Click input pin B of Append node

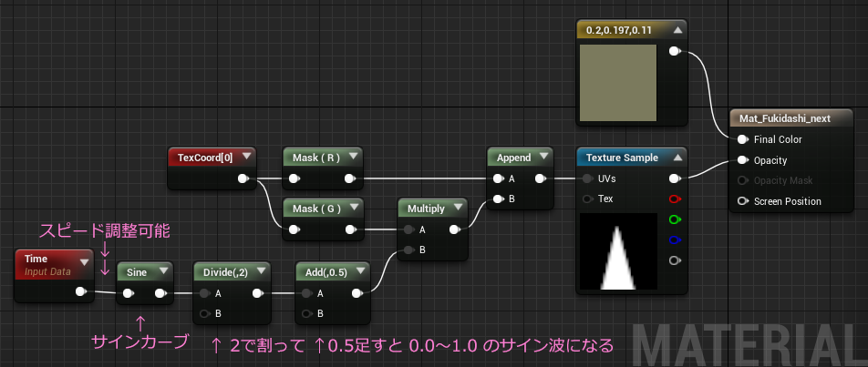coord(498,199)
